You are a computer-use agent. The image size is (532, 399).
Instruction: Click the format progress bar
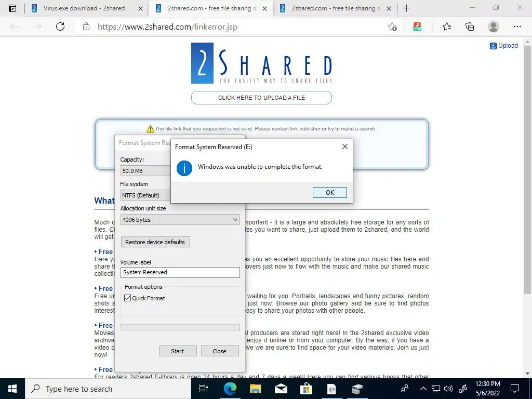pyautogui.click(x=180, y=327)
